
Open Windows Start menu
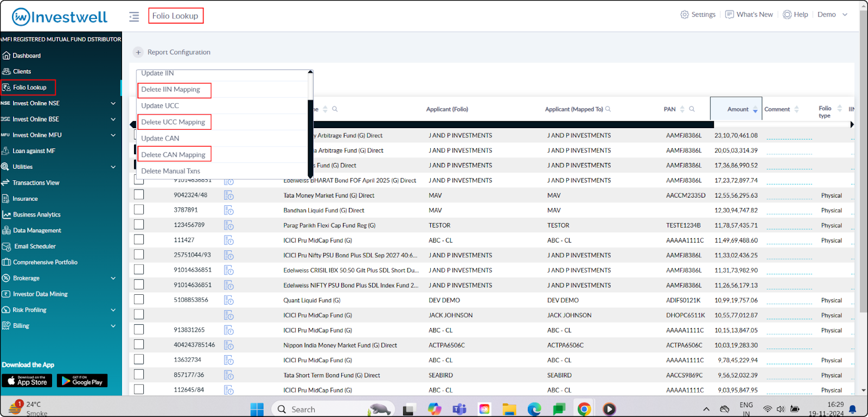257,409
